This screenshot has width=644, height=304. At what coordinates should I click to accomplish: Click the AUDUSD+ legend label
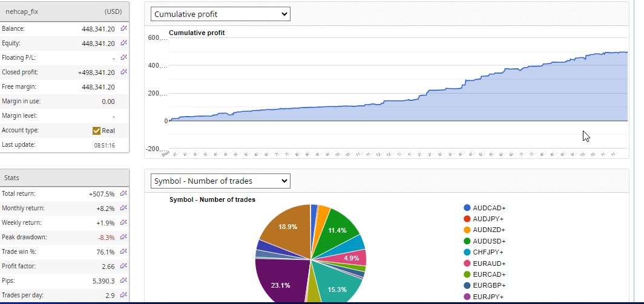click(x=489, y=241)
